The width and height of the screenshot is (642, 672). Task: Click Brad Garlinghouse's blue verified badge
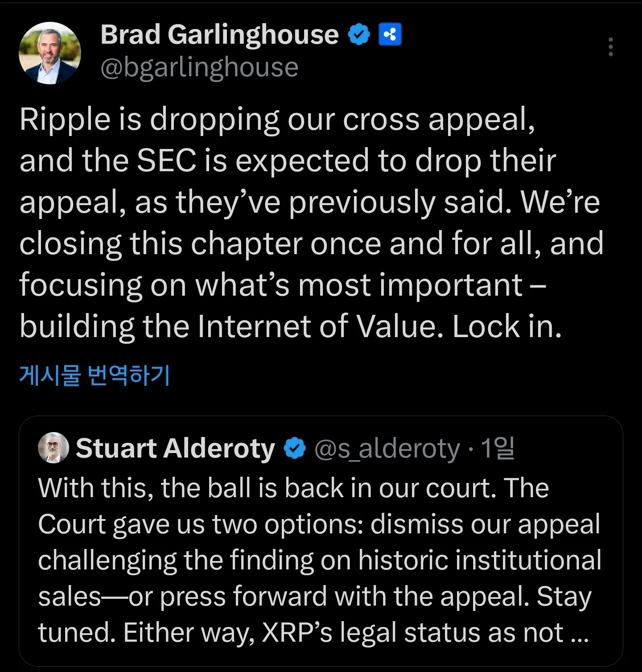tap(359, 35)
